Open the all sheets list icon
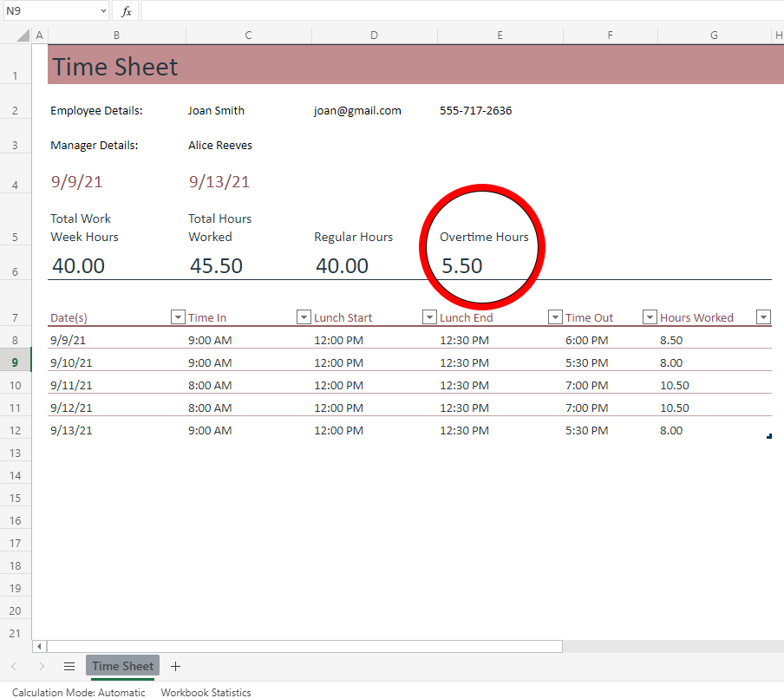 tap(69, 666)
